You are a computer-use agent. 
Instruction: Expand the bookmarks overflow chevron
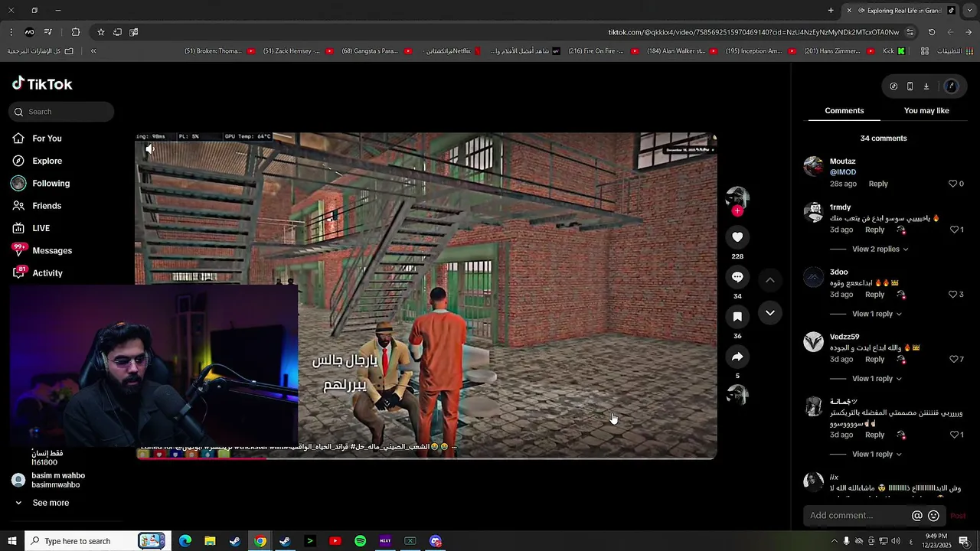point(93,51)
